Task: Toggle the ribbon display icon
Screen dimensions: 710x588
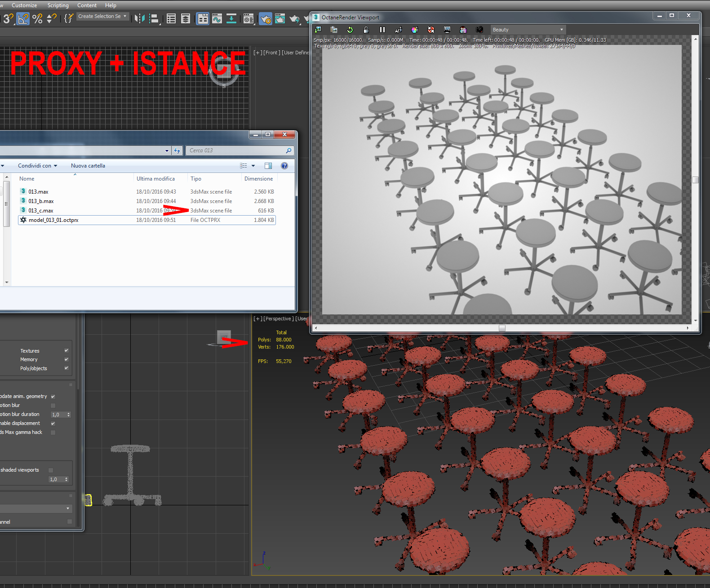Action: pyautogui.click(x=203, y=18)
